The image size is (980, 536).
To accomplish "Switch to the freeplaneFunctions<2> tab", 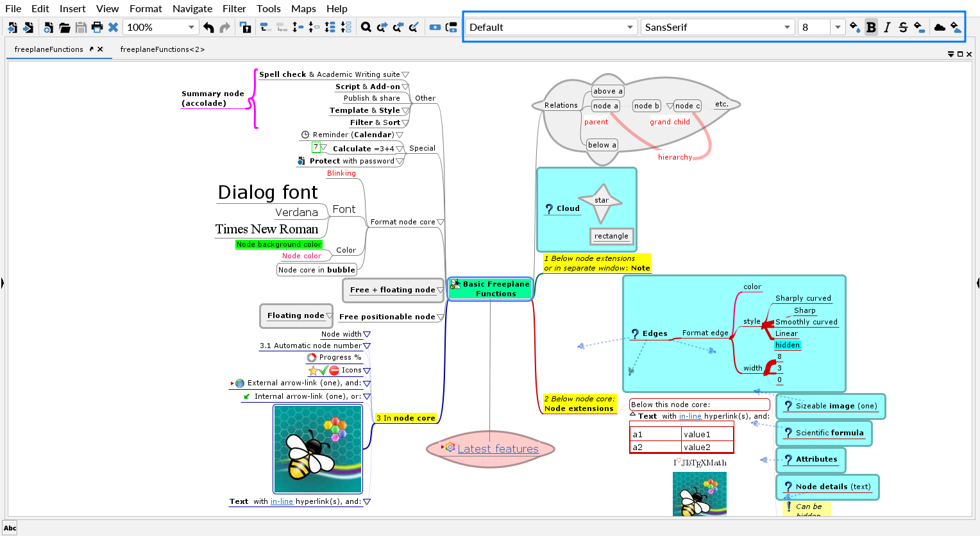I will (162, 49).
